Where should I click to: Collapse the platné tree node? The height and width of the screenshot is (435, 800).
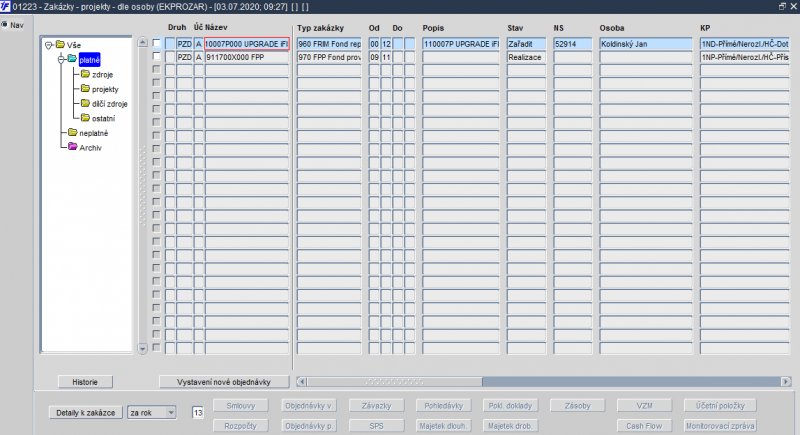tap(61, 59)
